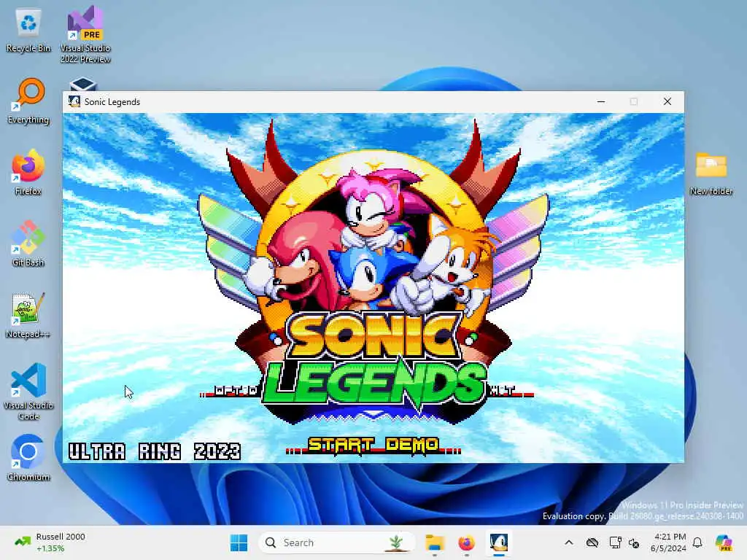Image resolution: width=747 pixels, height=560 pixels.
Task: Launch Chromium from the desktop
Action: click(28, 458)
